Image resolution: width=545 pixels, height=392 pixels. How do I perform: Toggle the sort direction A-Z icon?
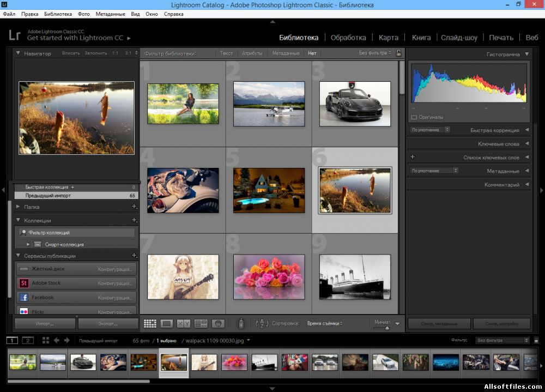[x=262, y=323]
